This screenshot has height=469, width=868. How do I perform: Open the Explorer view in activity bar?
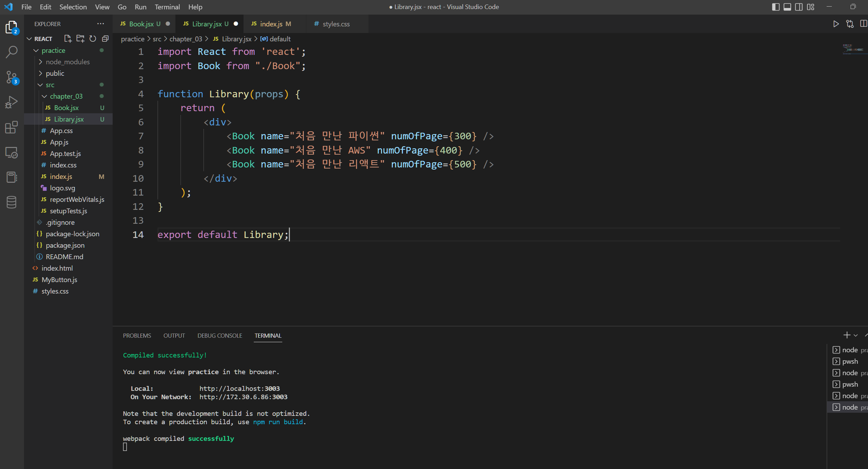pos(11,27)
